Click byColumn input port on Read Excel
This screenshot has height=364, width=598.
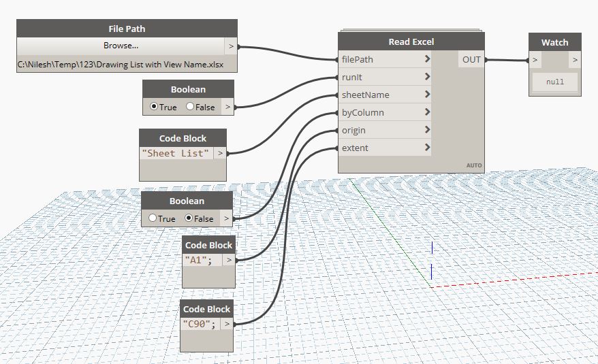[x=384, y=112]
